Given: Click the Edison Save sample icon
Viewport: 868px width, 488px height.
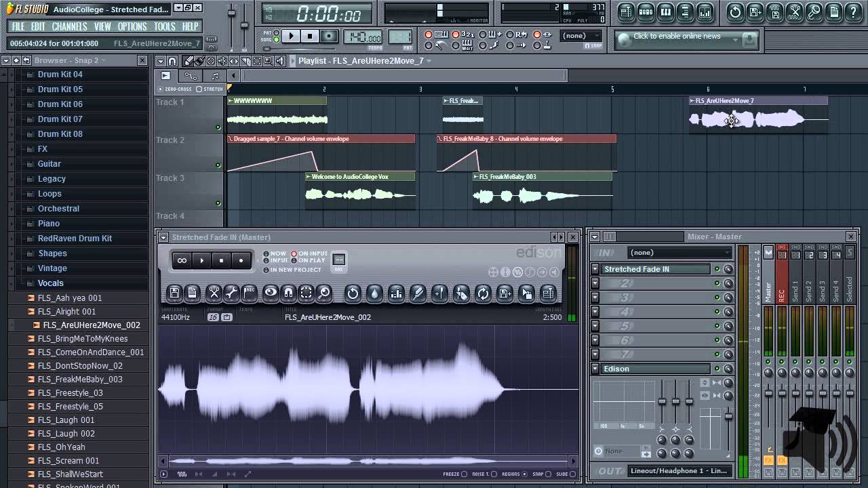Looking at the screenshot, I should (174, 293).
